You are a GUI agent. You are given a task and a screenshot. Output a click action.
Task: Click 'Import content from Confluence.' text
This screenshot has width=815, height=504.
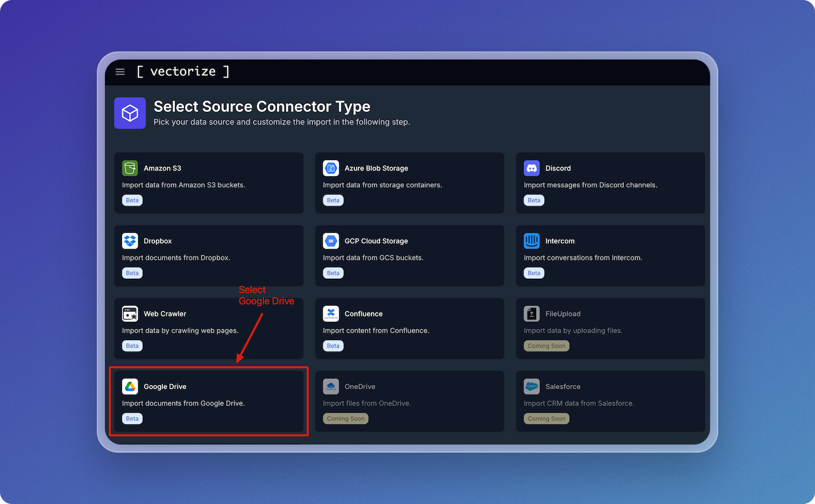(x=376, y=331)
